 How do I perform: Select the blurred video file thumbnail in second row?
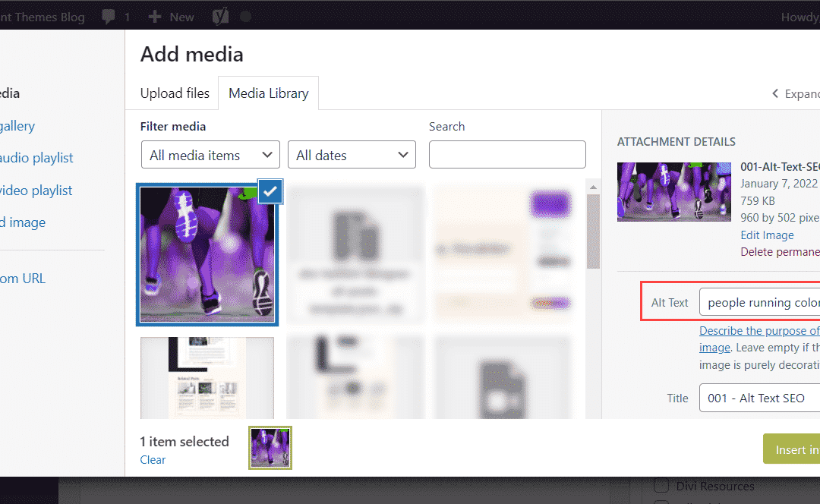502,377
